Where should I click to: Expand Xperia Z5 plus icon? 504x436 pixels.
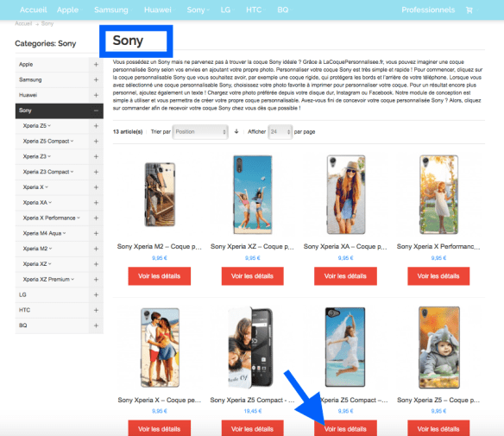tap(96, 126)
